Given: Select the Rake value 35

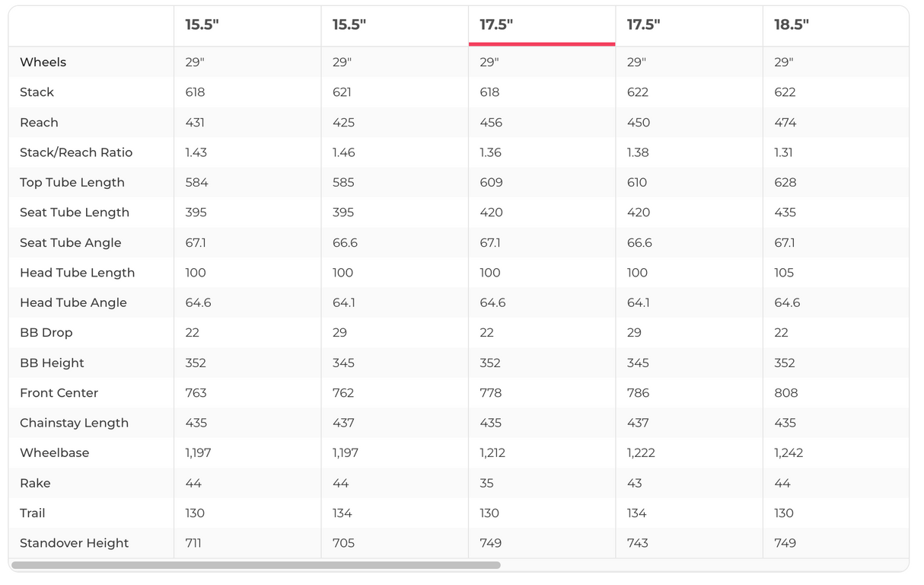Looking at the screenshot, I should [x=486, y=483].
